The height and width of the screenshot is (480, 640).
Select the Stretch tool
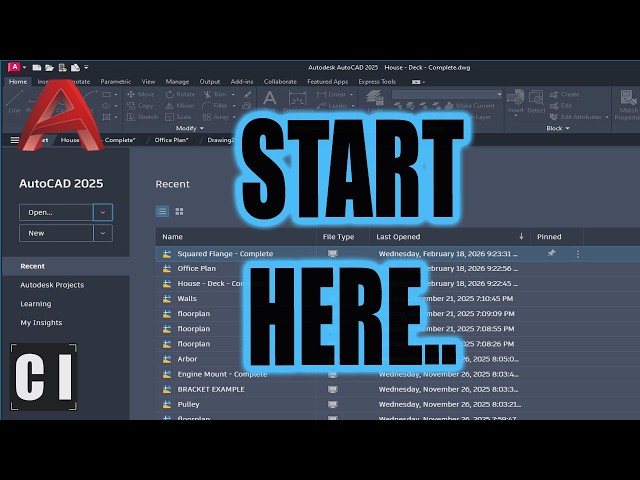pyautogui.click(x=142, y=117)
